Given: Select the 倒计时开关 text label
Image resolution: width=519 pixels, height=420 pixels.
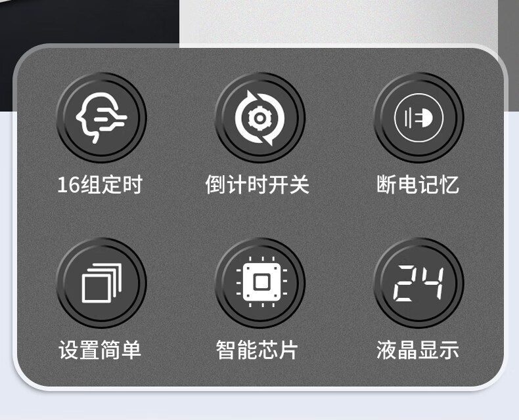Looking at the screenshot, I should point(257,184).
